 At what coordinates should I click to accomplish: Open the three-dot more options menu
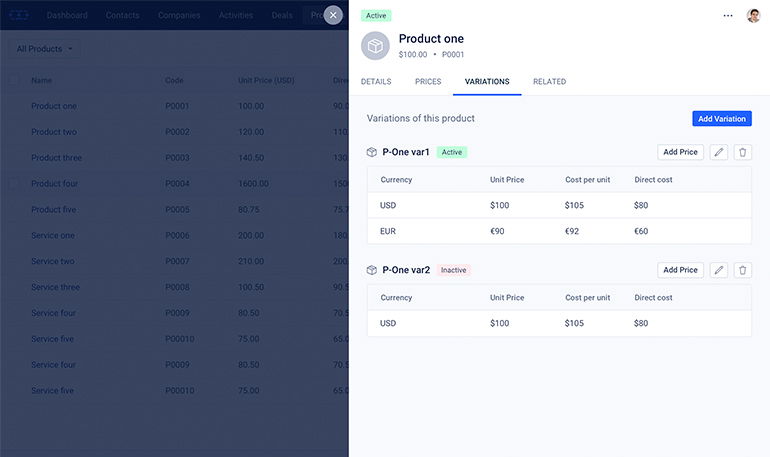click(728, 16)
